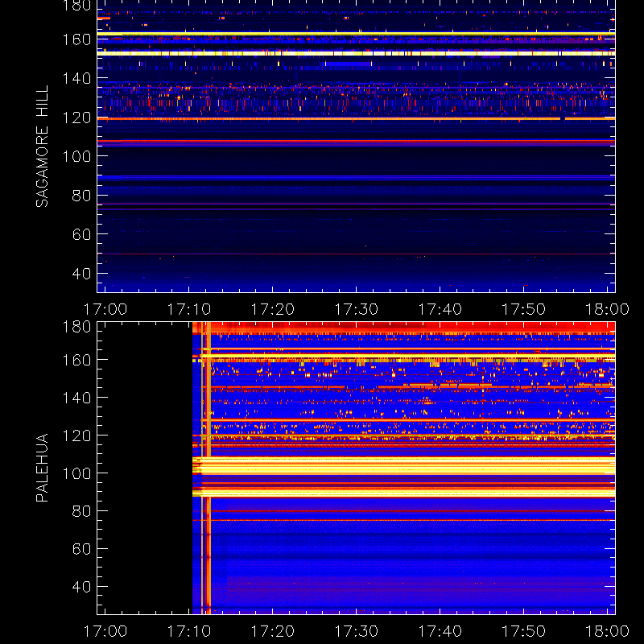Image resolution: width=644 pixels, height=644 pixels.
Task: Select the 100 tick label on Sagamore Hill plot
Action: click(76, 156)
